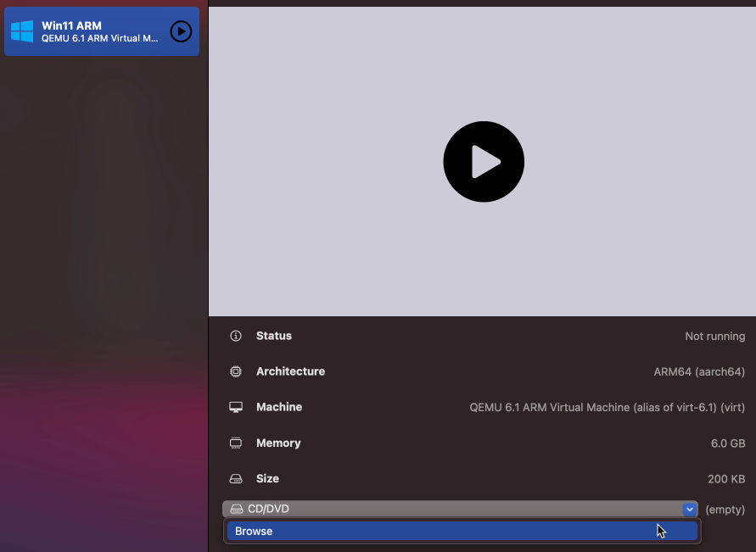
Task: Start the Win11 ARM VM from the sidebar play button
Action: click(x=181, y=31)
